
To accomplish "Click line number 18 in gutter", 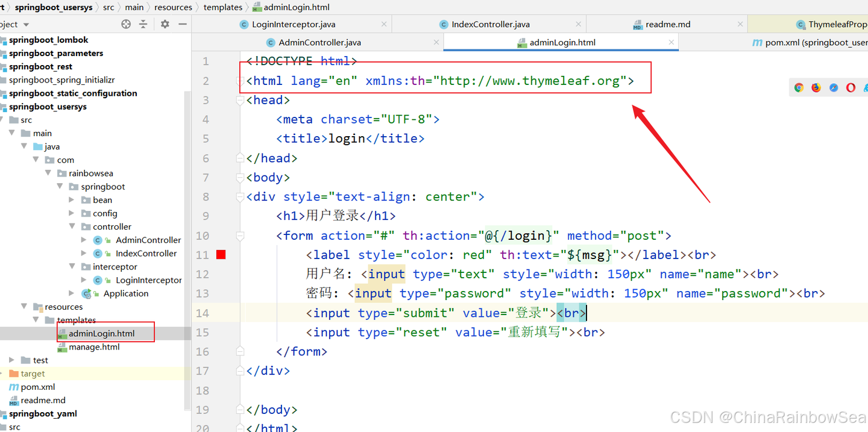I will pos(202,390).
